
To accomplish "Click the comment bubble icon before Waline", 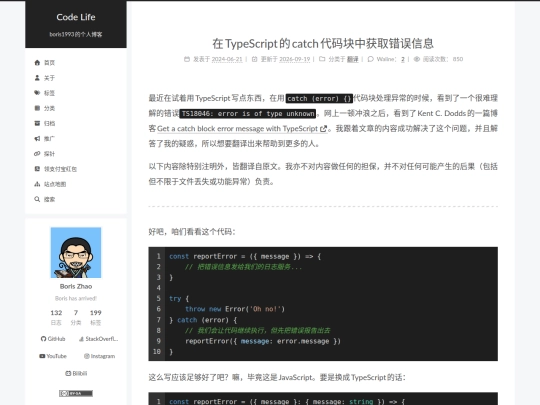I will click(371, 59).
